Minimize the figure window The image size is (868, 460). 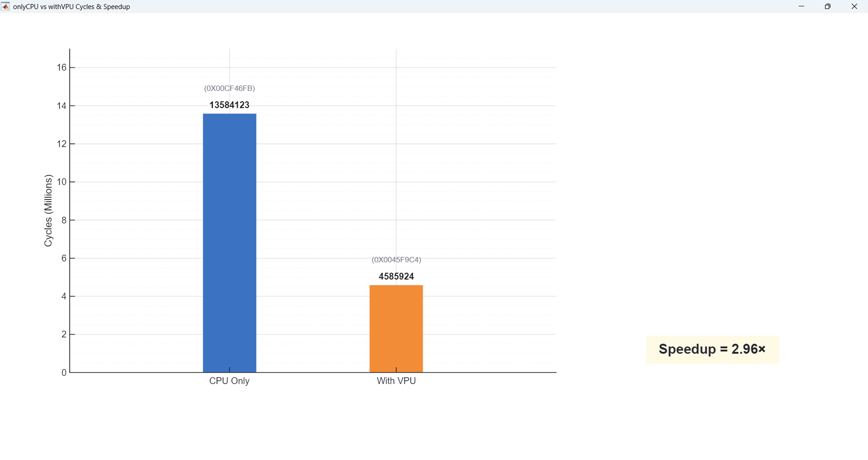(801, 6)
